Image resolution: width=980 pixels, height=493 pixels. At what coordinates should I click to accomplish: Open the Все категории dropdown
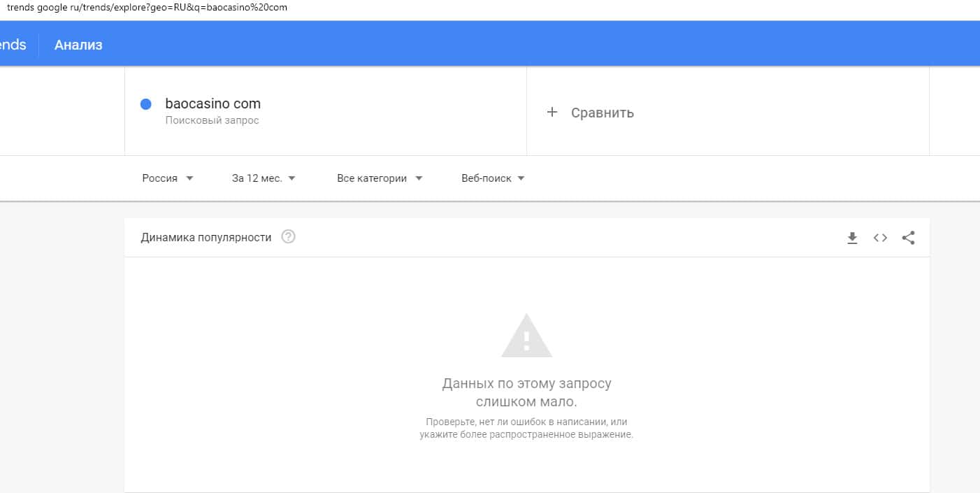click(380, 178)
